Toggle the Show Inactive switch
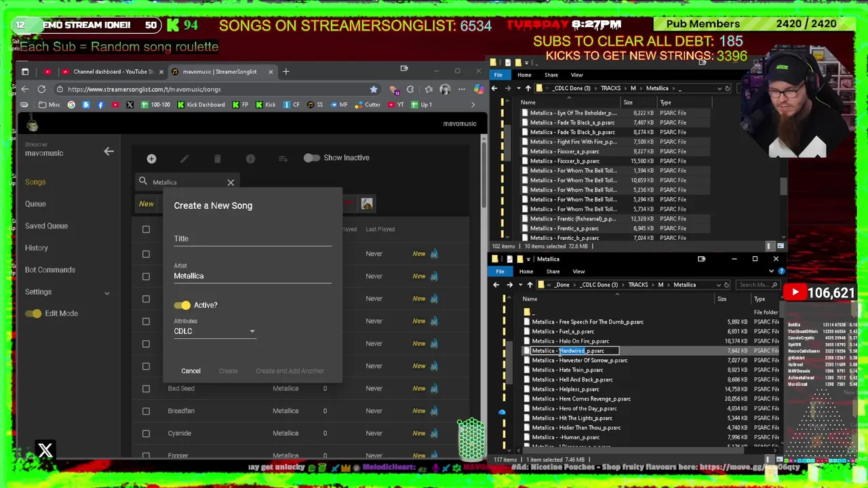Screen dimensions: 868x488 (x=311, y=158)
